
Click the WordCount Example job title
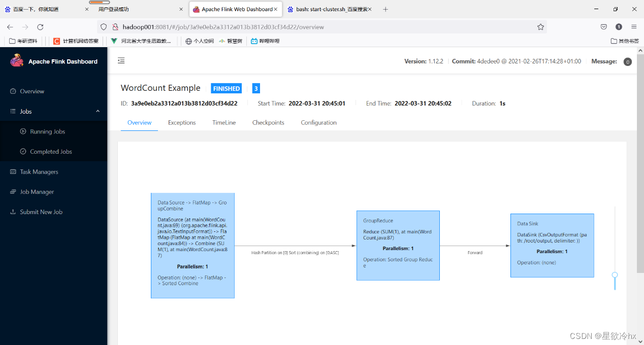160,88
